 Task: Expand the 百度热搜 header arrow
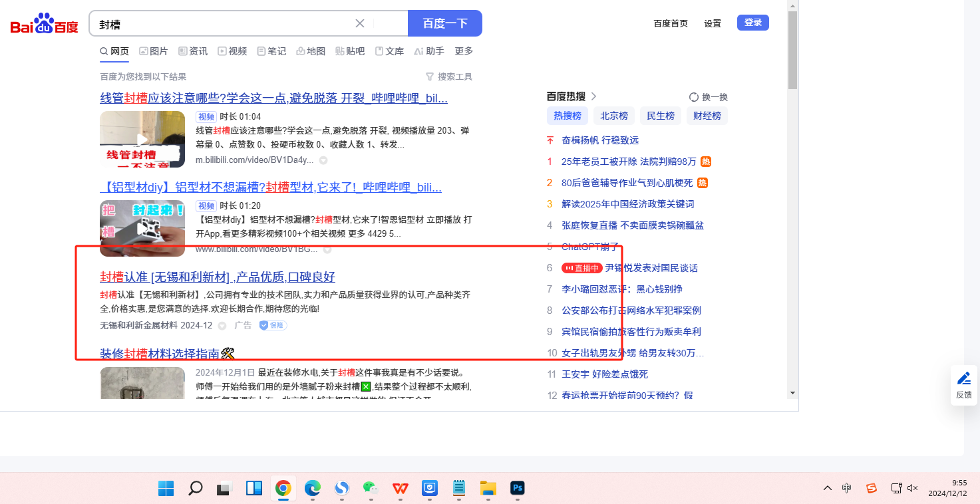tap(593, 96)
